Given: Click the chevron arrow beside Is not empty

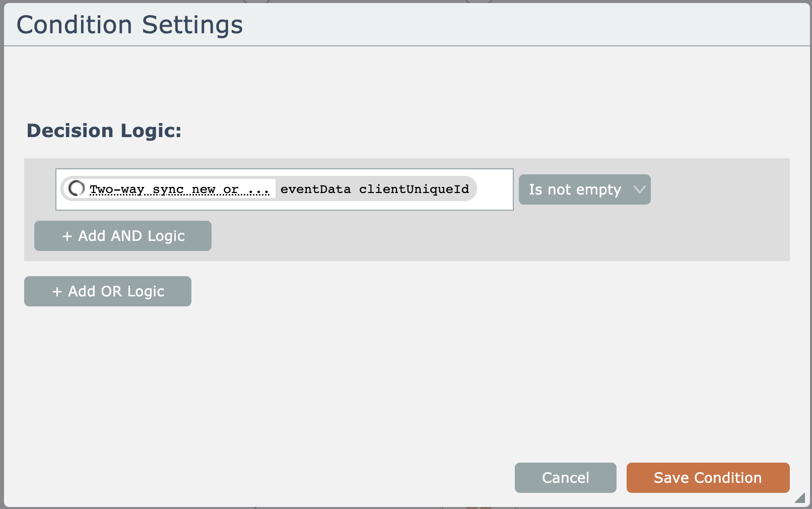Looking at the screenshot, I should coord(639,189).
